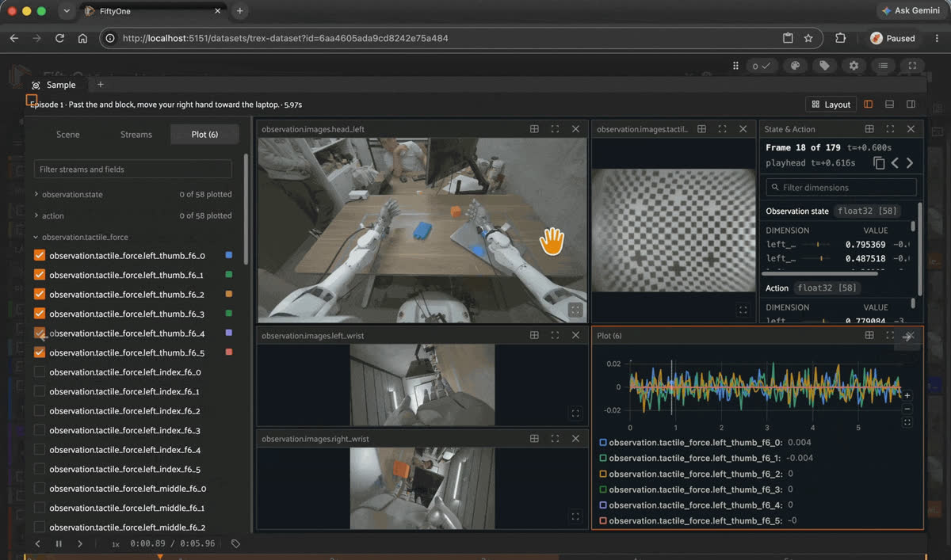This screenshot has width=951, height=560.
Task: Maximize the right_wrist image panel
Action: pyautogui.click(x=555, y=438)
